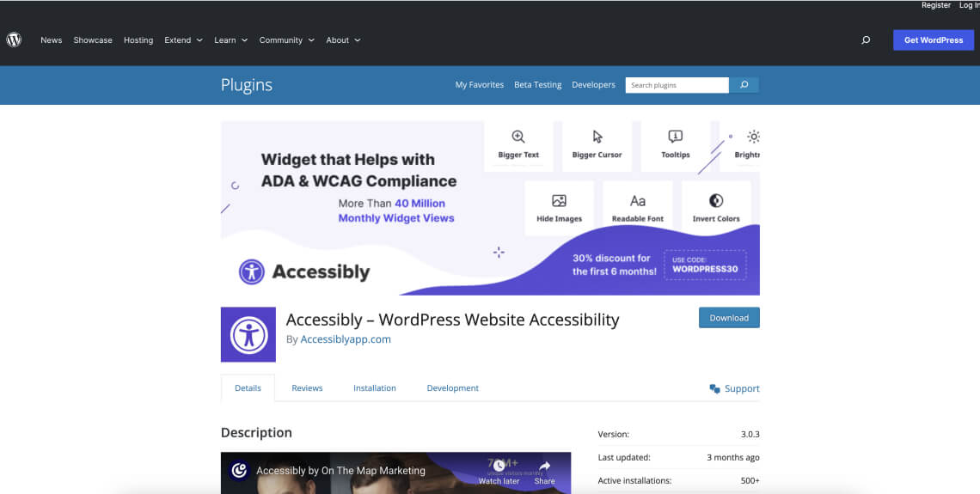This screenshot has width=980, height=494.
Task: Click the WordPress logo icon
Action: (x=14, y=40)
